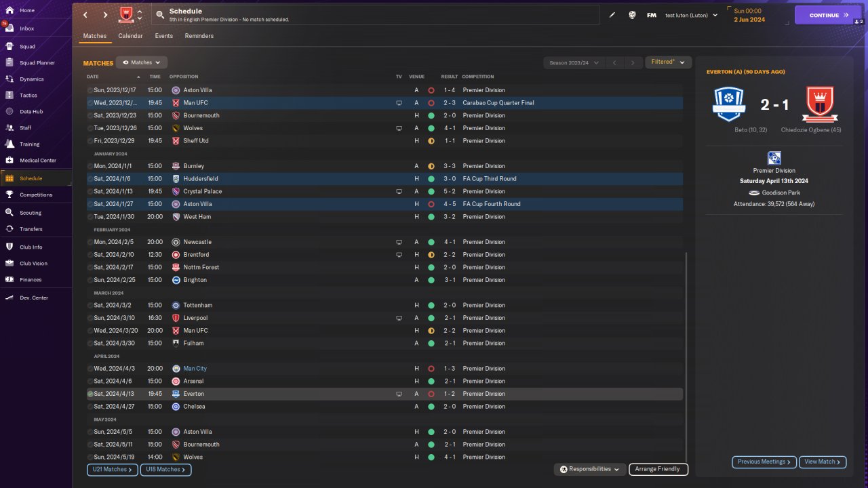Go to next season with right chevron

click(633, 63)
